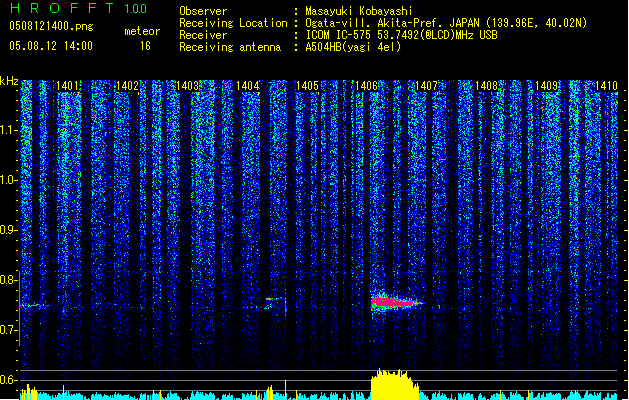Image resolution: width=629 pixels, height=400 pixels.
Task: Click the 'Observer' label
Action: tap(203, 11)
